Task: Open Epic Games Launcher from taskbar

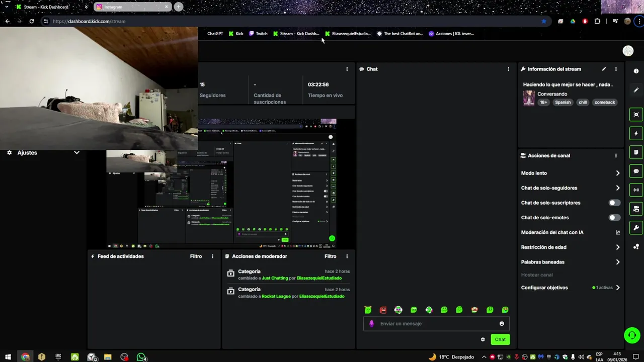Action: tap(58, 357)
